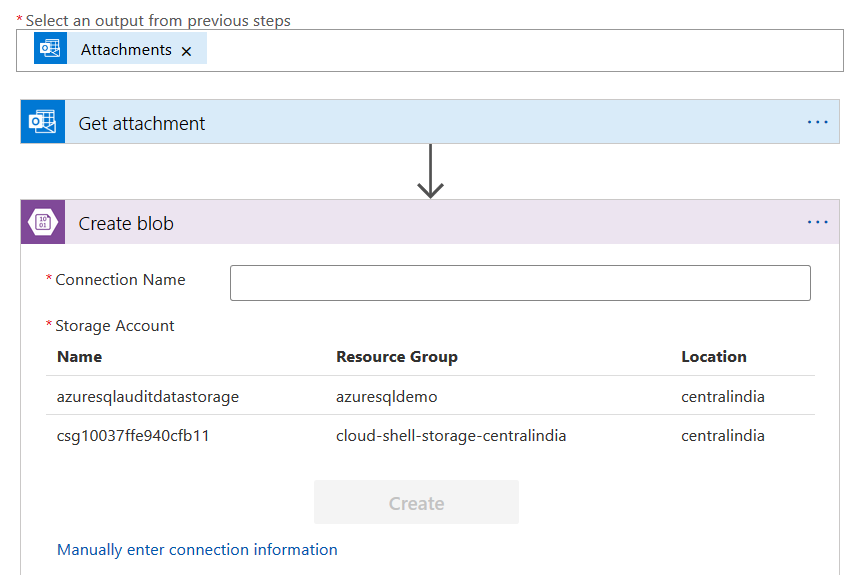Focus the Connection Name text field
Viewport: 856px width, 575px height.
pyautogui.click(x=520, y=283)
